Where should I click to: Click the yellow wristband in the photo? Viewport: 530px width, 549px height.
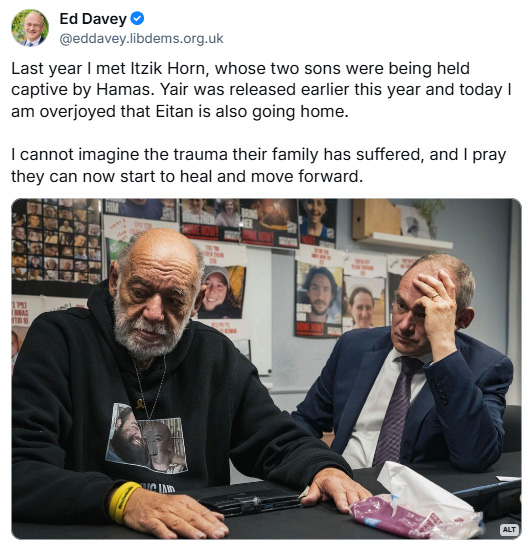(123, 501)
